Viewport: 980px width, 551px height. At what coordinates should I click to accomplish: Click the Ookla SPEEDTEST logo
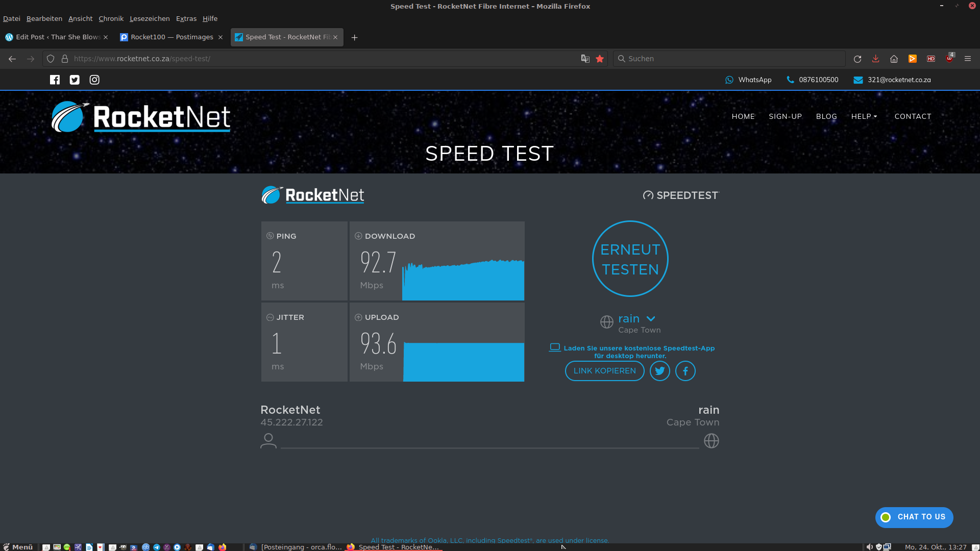(681, 195)
